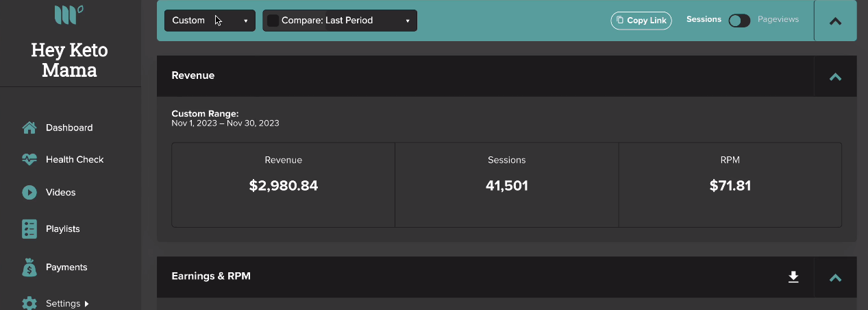Expand the Settings menu item

point(67,303)
